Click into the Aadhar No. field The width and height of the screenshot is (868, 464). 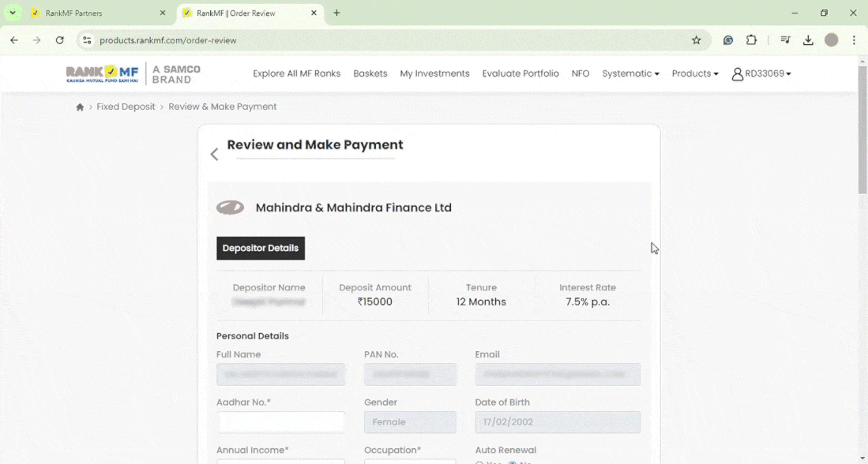[x=280, y=422]
